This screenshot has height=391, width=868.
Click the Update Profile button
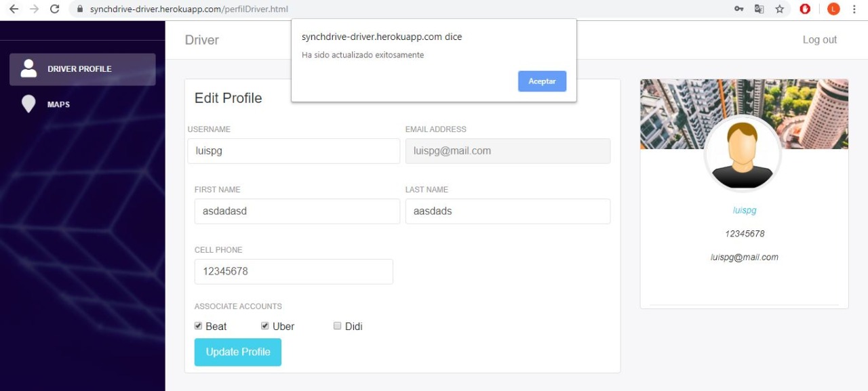click(238, 352)
